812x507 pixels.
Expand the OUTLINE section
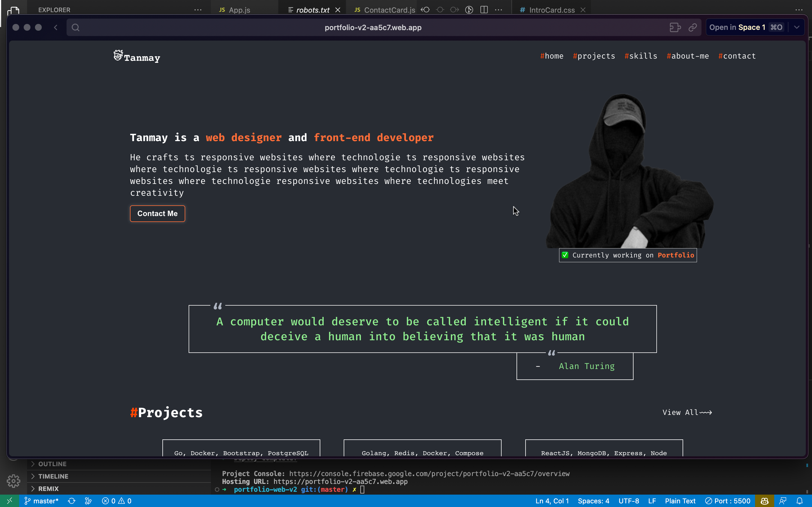point(52,464)
